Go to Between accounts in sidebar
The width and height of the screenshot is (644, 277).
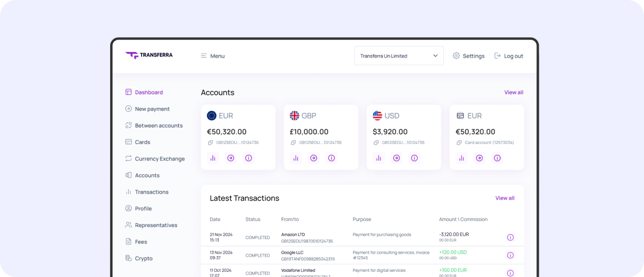point(158,126)
